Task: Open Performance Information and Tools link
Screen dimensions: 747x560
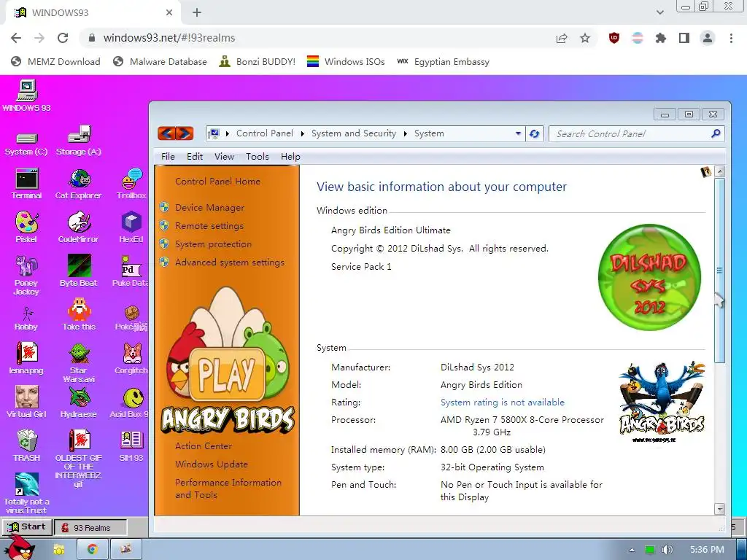Action: (228, 489)
